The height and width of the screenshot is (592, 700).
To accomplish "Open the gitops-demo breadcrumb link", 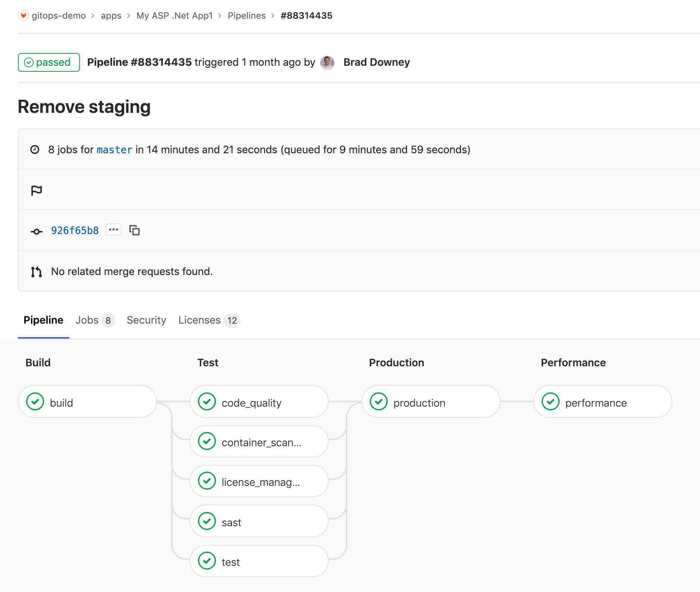I will [x=59, y=16].
